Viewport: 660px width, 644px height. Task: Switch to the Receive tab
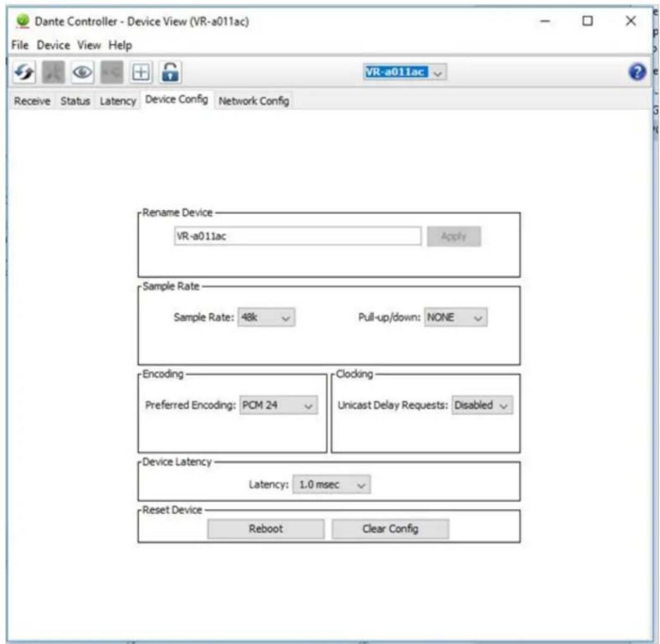tap(32, 101)
